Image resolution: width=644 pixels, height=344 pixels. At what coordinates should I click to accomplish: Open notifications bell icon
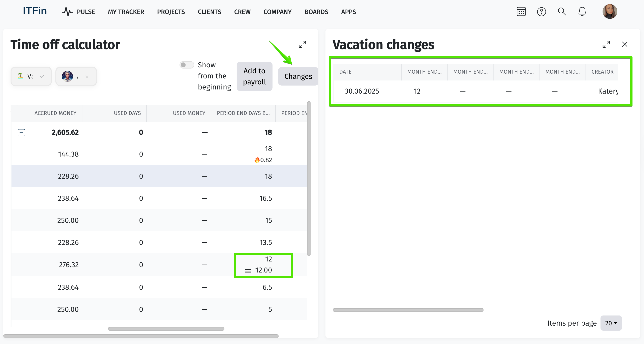coord(582,11)
